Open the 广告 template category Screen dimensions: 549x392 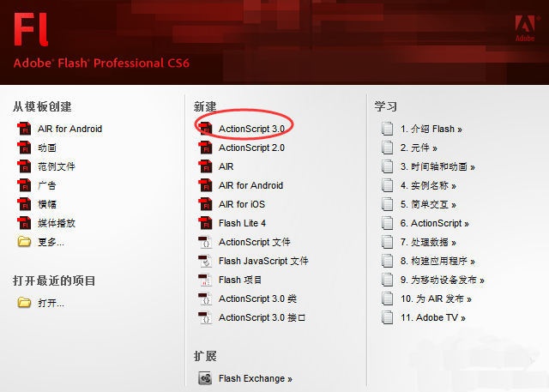tap(47, 185)
